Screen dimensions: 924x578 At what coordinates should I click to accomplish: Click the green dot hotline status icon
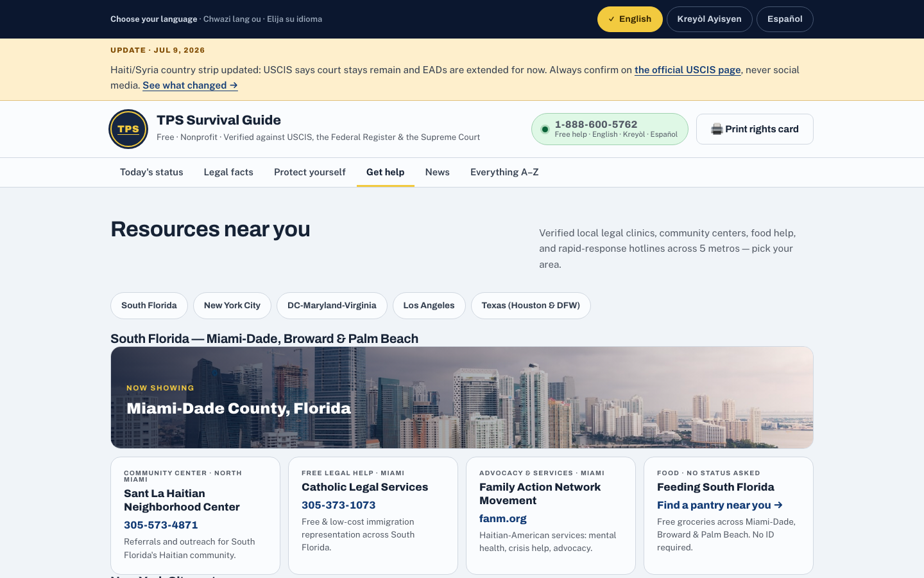545,129
